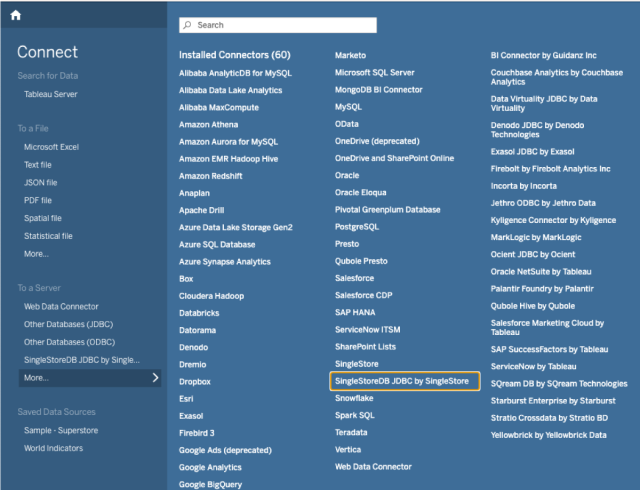Select Other Databases (ODBC)
Image resolution: width=640 pixels, height=490 pixels.
pyautogui.click(x=69, y=342)
